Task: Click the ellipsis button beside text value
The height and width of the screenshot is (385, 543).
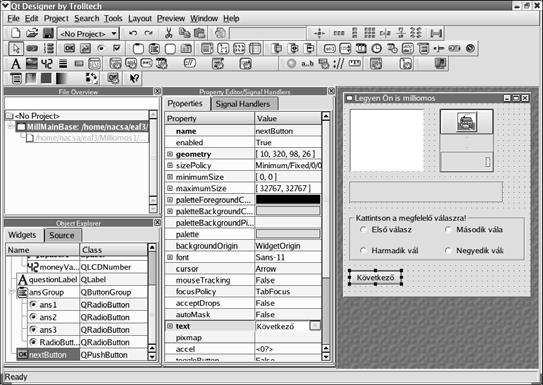Action: pos(315,326)
